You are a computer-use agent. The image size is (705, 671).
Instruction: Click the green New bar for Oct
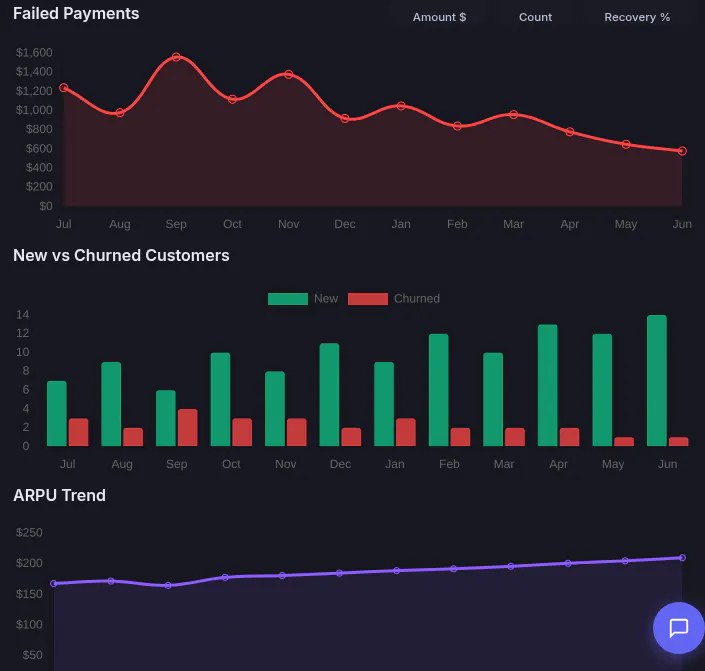coord(220,399)
